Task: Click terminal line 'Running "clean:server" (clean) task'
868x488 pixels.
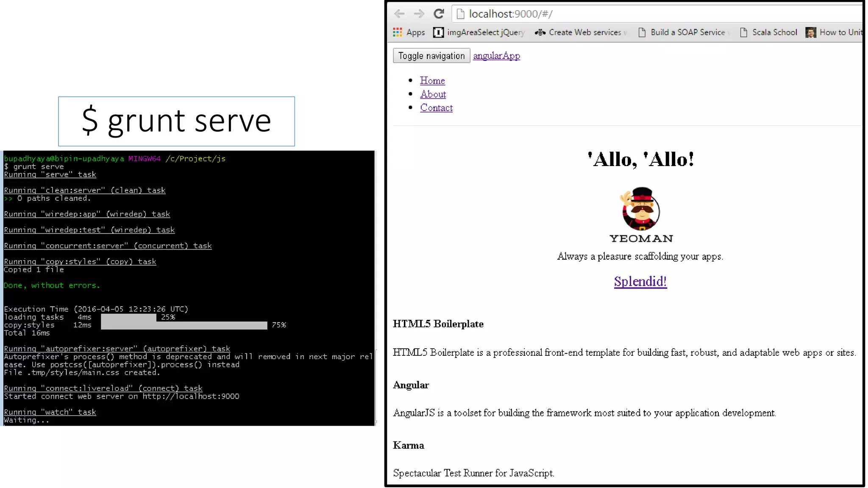Action: [x=85, y=190]
